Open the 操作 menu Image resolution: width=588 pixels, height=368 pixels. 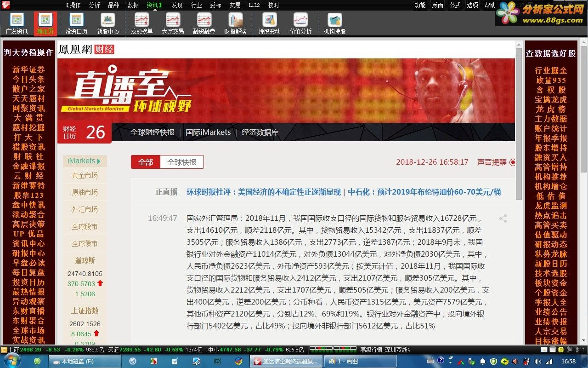pos(73,5)
